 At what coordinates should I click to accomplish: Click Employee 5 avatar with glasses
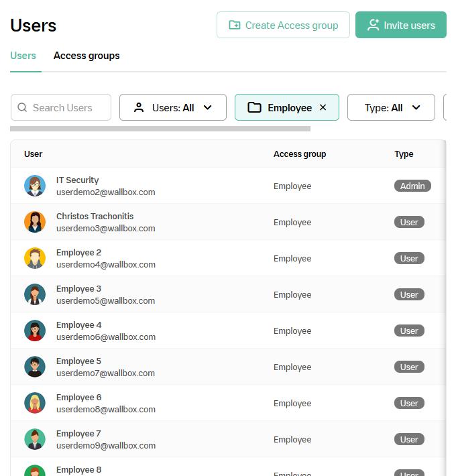35,367
